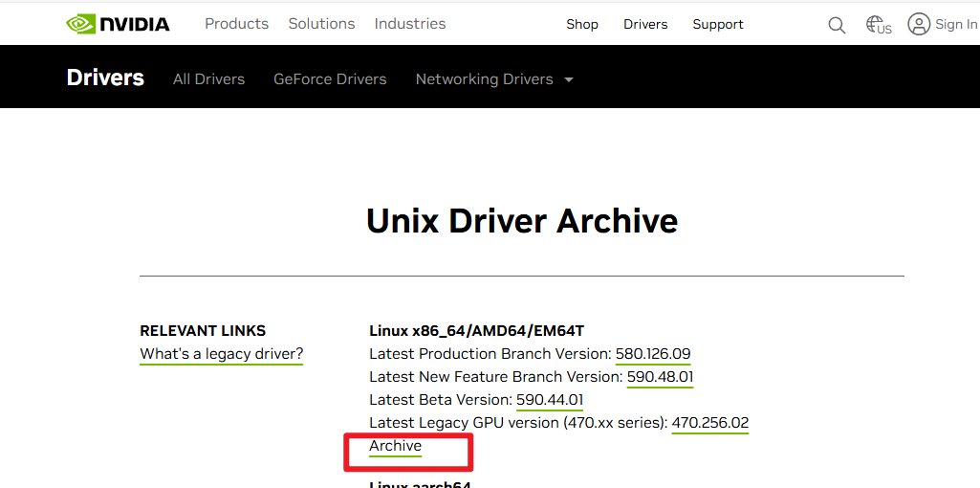980x488 pixels.
Task: Select the GeForce Drivers tab
Action: [x=330, y=79]
